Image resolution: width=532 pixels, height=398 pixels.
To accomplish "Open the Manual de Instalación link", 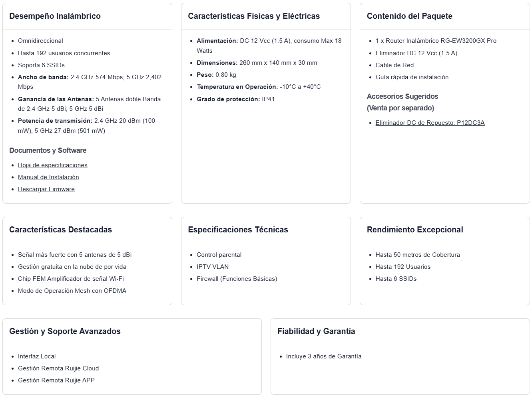I will (x=48, y=177).
